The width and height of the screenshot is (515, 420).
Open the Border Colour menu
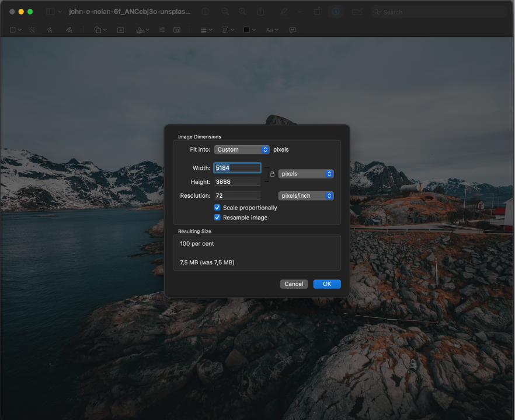228,30
